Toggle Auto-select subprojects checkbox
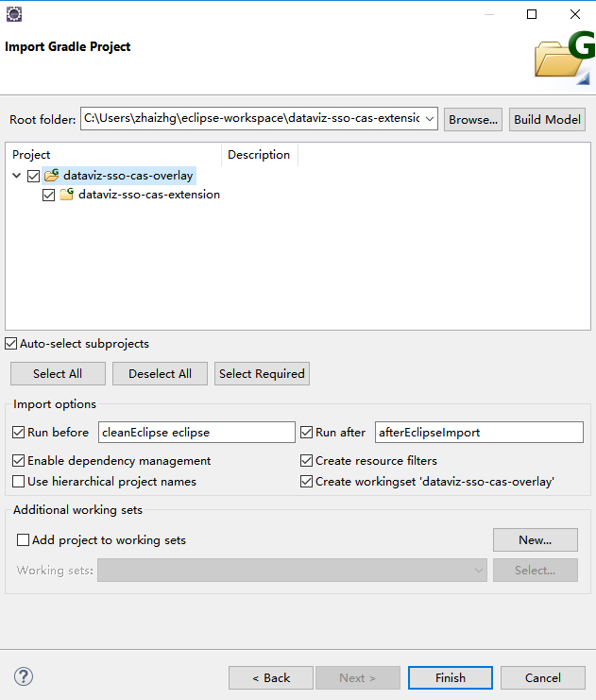596x700 pixels. 10,344
